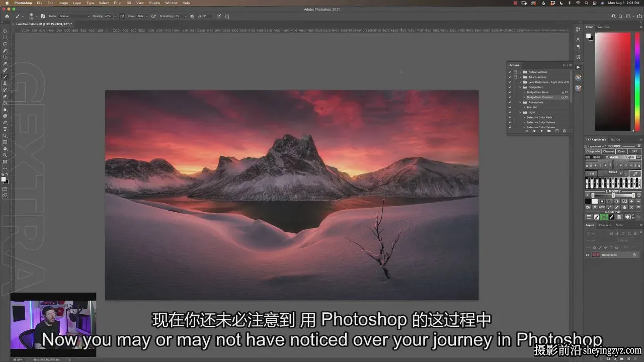This screenshot has height=362, width=644.
Task: Expand the Selective Color Reds action
Action: pyautogui.click(x=524, y=117)
